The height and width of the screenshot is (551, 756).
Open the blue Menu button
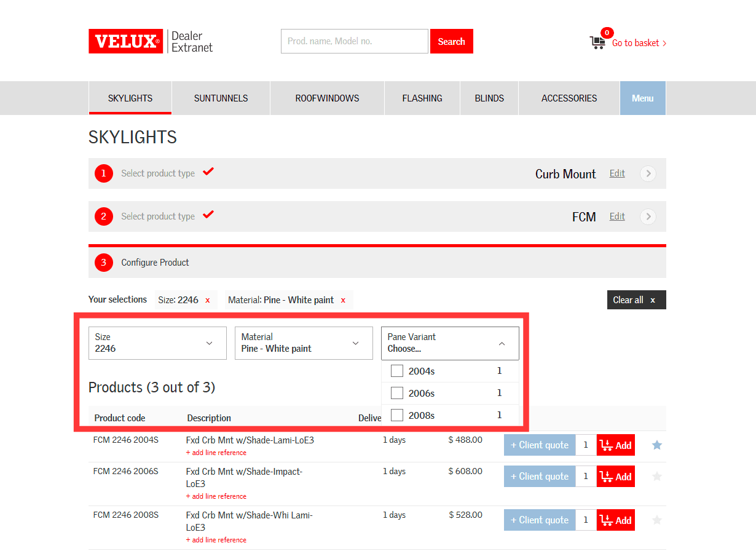click(x=643, y=98)
